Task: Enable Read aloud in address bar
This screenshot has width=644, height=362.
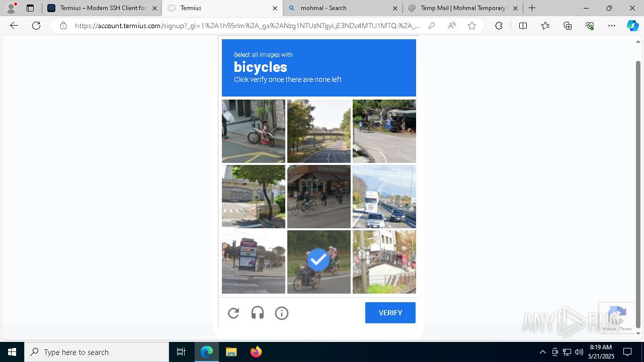Action: 452,26
